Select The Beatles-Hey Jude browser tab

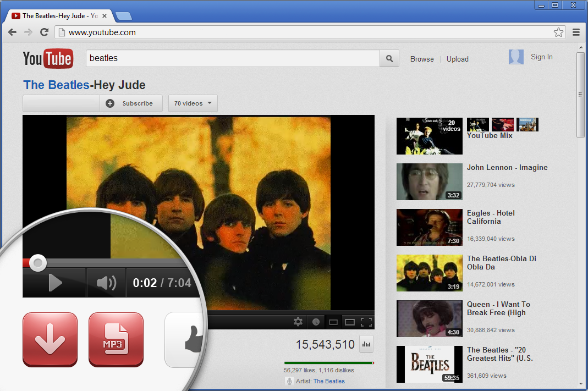pos(60,16)
